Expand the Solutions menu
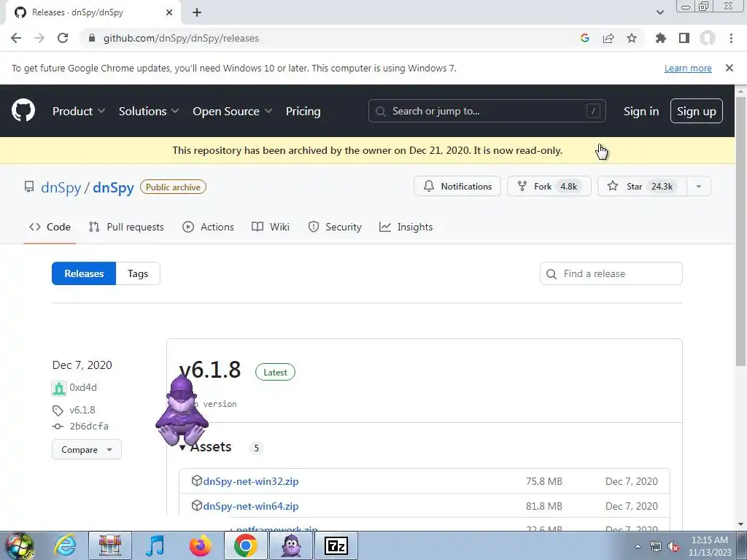 pyautogui.click(x=149, y=111)
